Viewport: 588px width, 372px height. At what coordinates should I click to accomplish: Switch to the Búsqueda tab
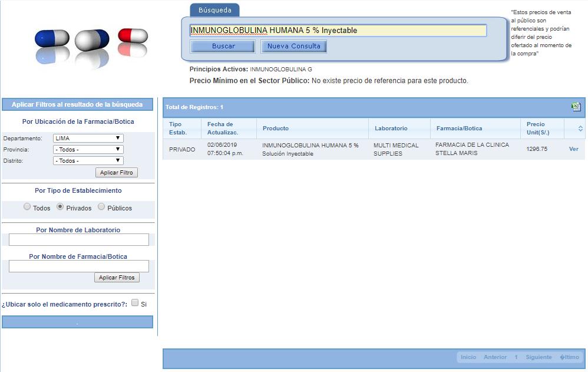point(214,10)
